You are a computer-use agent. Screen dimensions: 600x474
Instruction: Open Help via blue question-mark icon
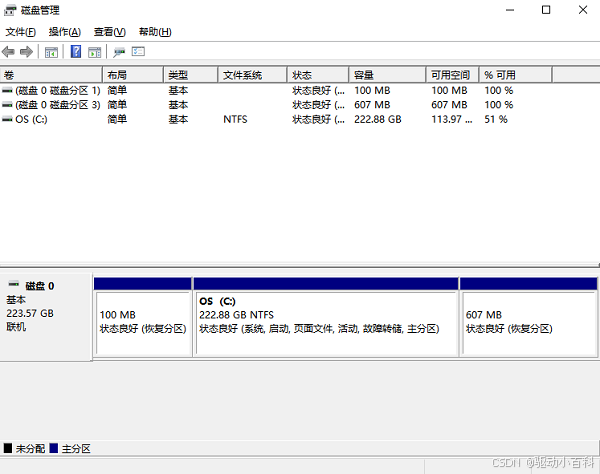point(76,51)
